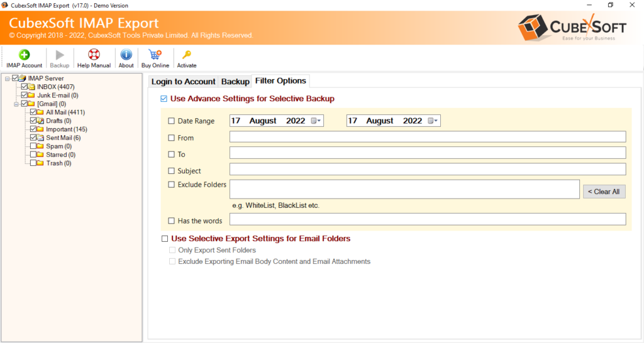
Task: Click the start date month August
Action: 263,121
